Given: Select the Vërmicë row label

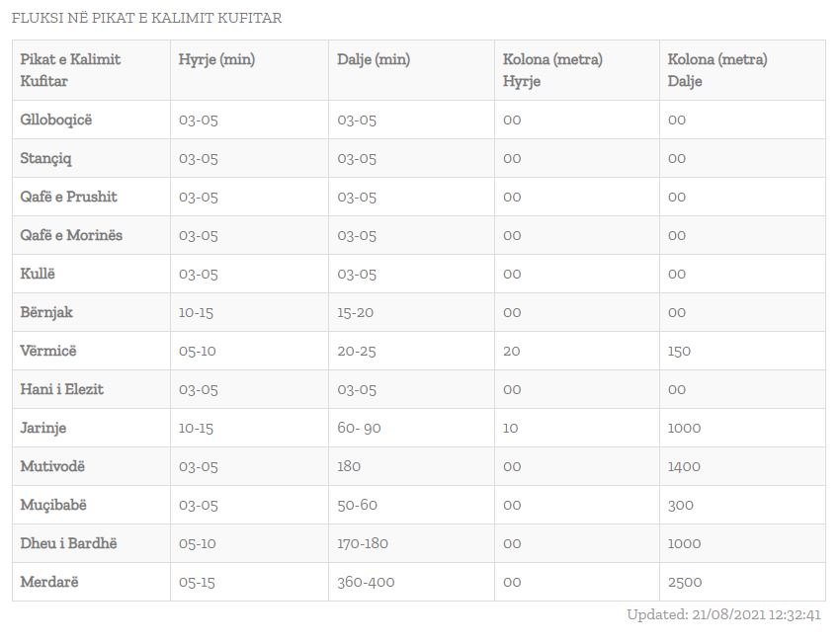Looking at the screenshot, I should click(x=47, y=351).
